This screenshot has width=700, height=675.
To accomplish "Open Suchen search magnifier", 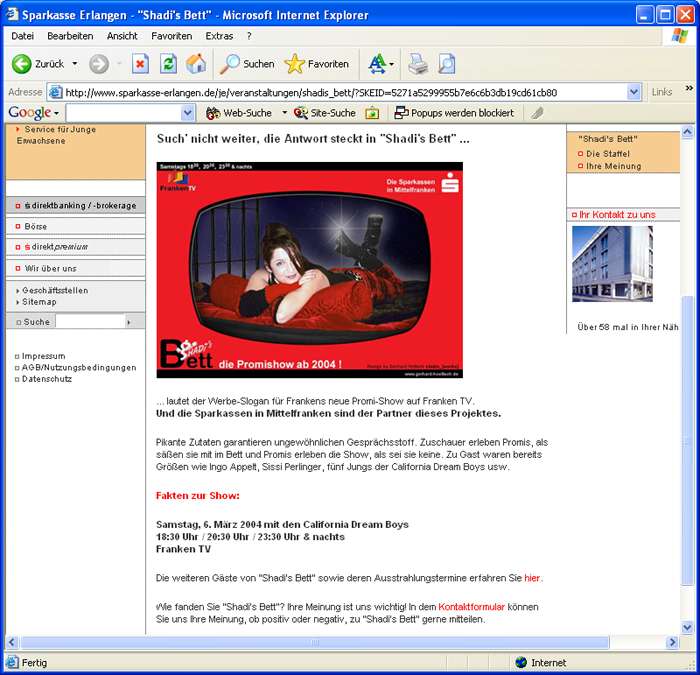I will pos(230,64).
